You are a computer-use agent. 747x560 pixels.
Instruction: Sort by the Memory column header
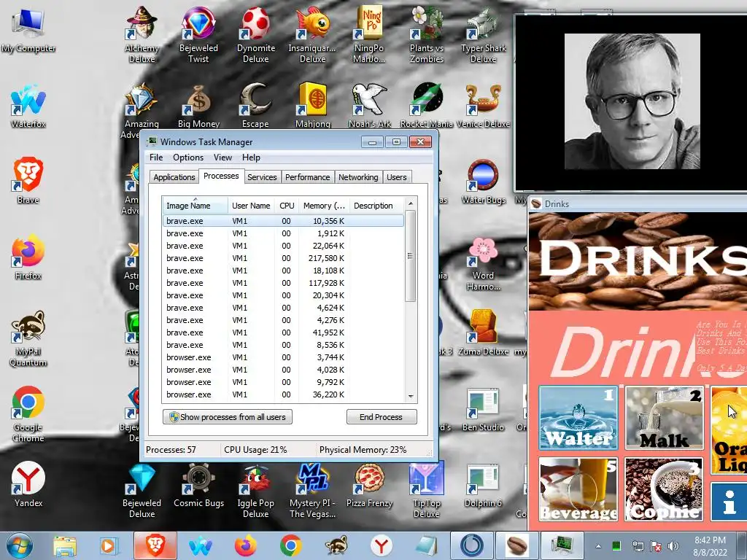point(323,206)
